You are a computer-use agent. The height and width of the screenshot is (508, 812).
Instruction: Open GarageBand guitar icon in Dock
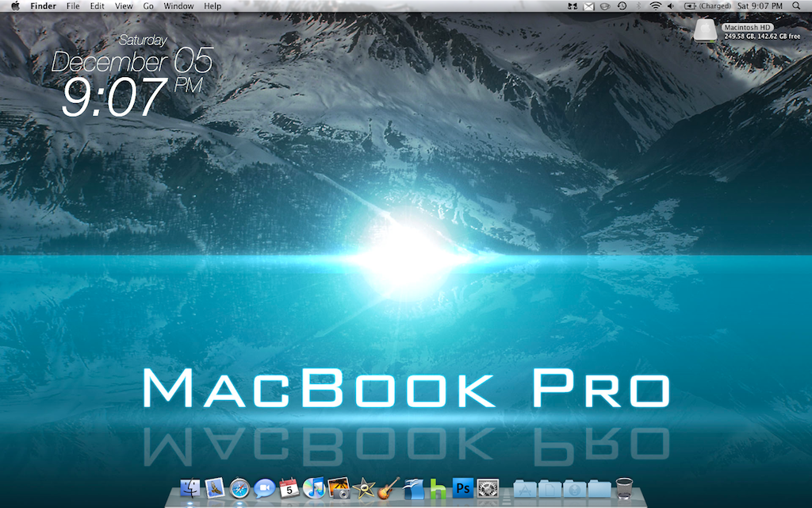[x=389, y=488]
